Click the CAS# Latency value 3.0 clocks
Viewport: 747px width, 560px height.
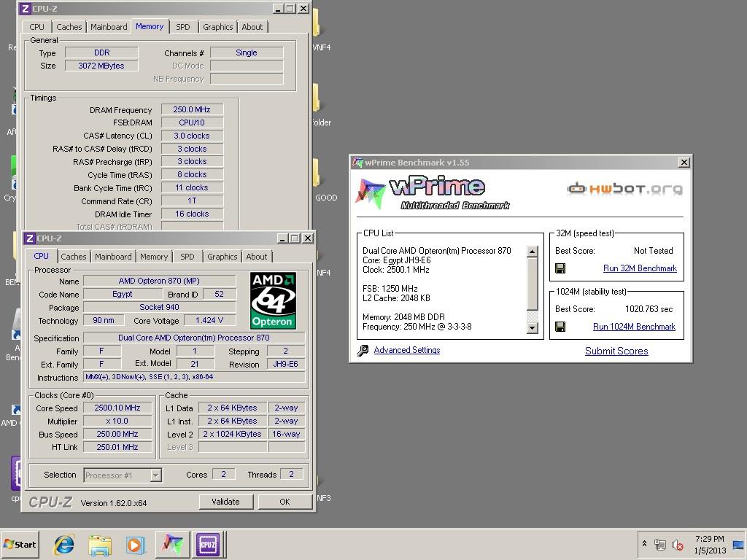tap(192, 136)
